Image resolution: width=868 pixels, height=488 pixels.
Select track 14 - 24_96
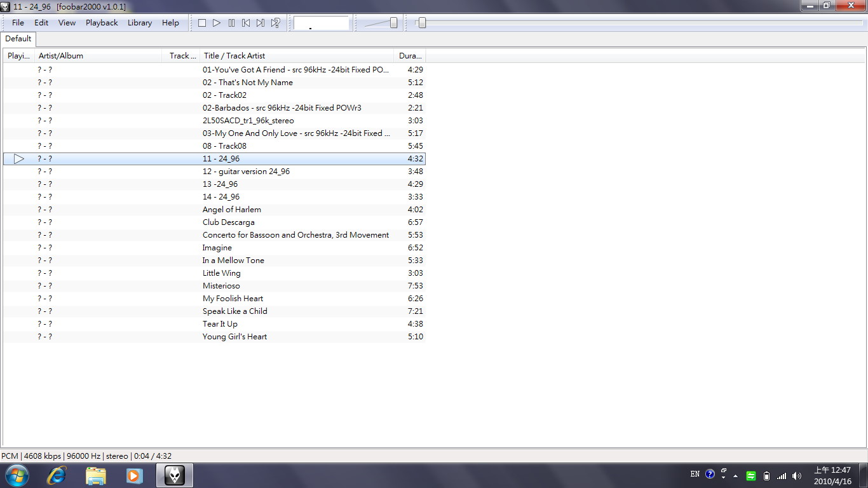(214, 197)
